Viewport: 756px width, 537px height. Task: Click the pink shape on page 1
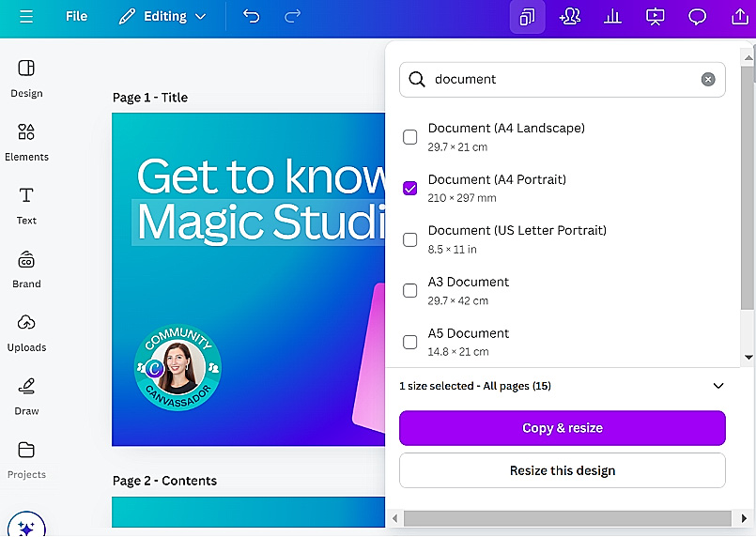(x=369, y=358)
